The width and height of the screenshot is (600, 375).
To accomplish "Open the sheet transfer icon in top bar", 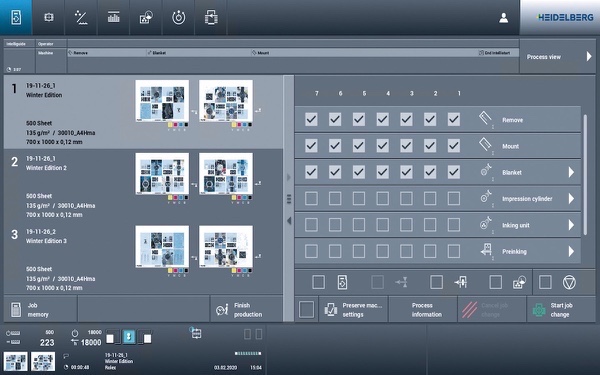I will coord(211,17).
